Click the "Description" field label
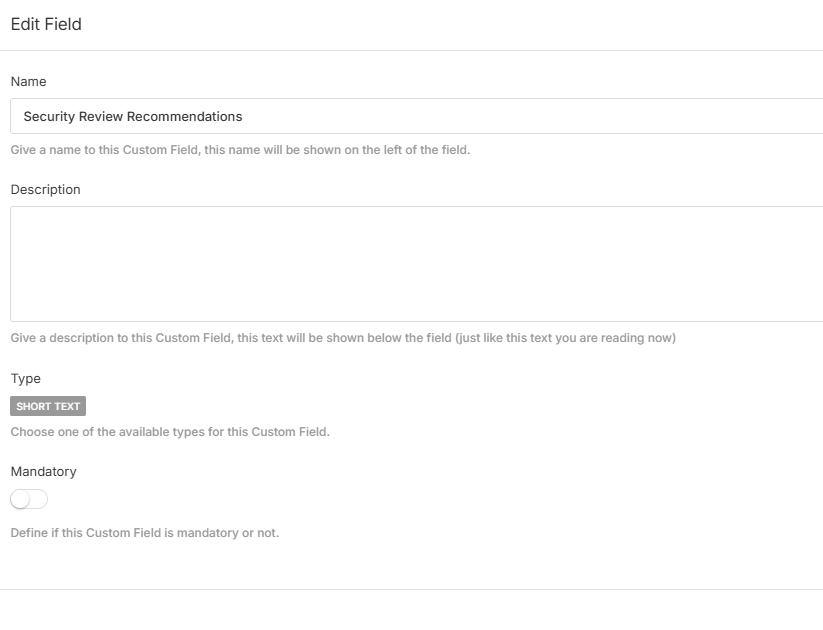 [x=45, y=189]
